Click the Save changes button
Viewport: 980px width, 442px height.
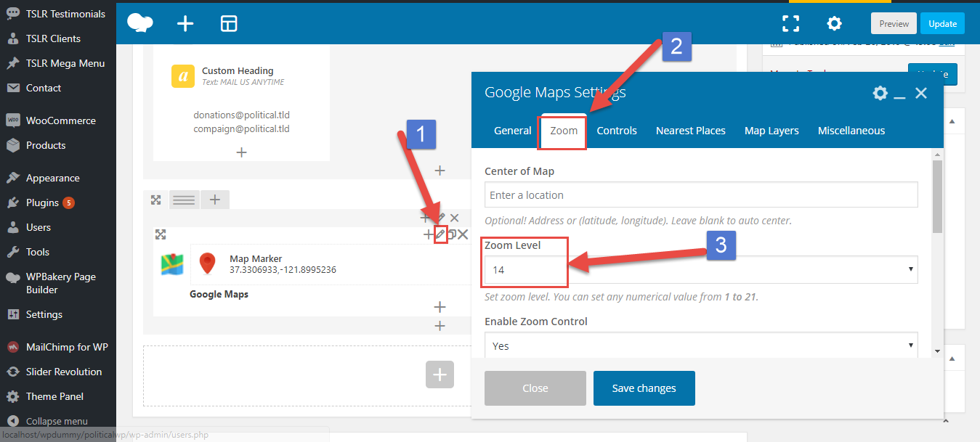click(644, 388)
